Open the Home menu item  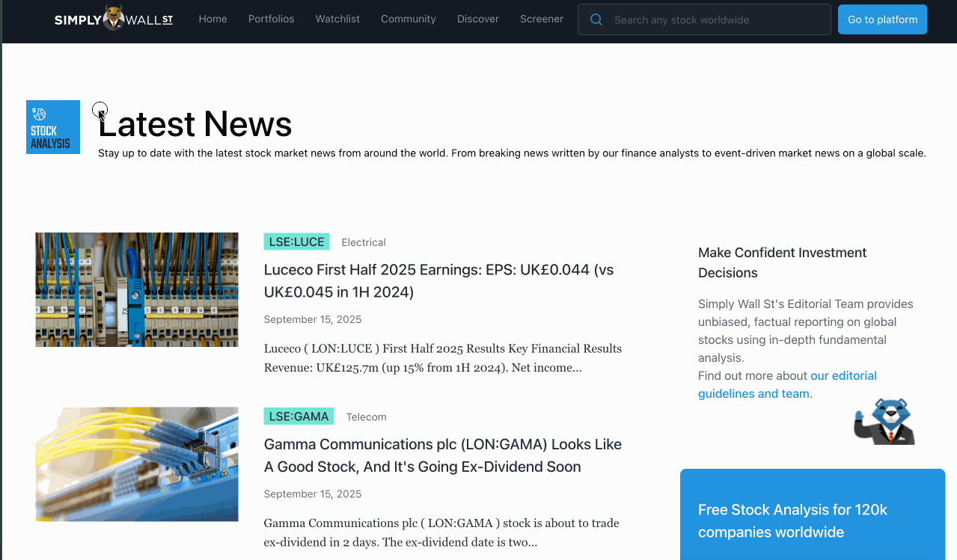coord(213,19)
